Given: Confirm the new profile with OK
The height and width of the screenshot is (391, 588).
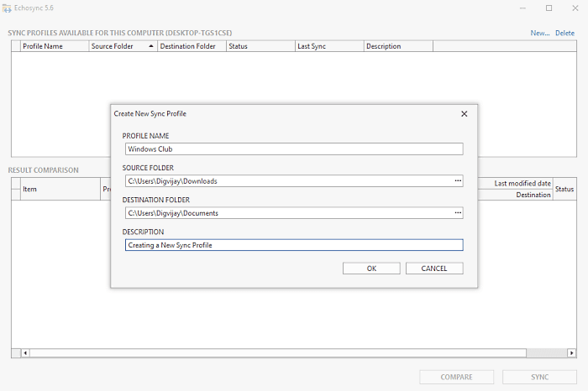Looking at the screenshot, I should 371,268.
